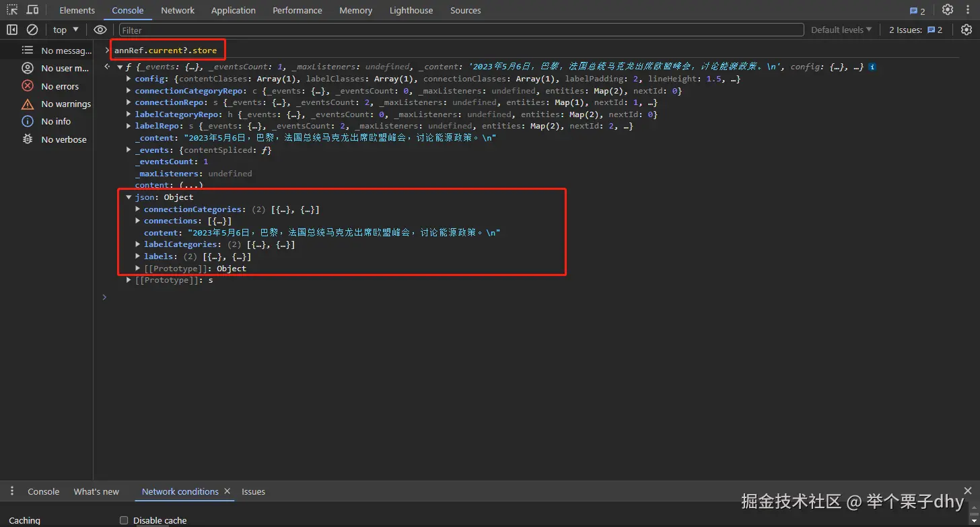Viewport: 980px width, 527px height.
Task: Click the json 'content' string value
Action: pyautogui.click(x=344, y=233)
